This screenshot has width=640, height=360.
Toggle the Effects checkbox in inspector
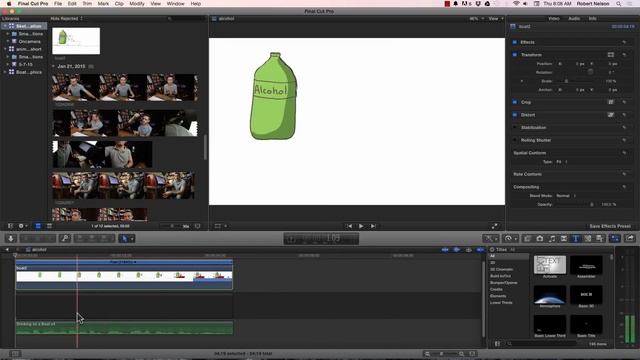(515, 42)
